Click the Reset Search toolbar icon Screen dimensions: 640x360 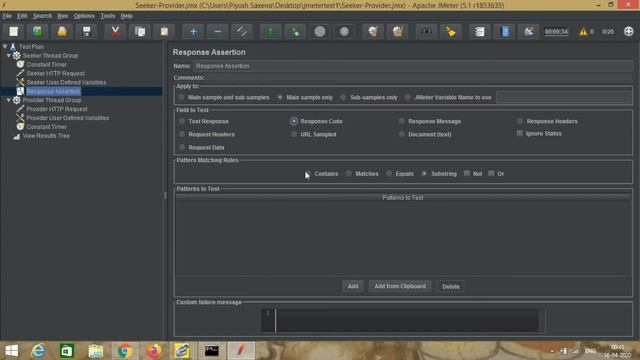451,31
